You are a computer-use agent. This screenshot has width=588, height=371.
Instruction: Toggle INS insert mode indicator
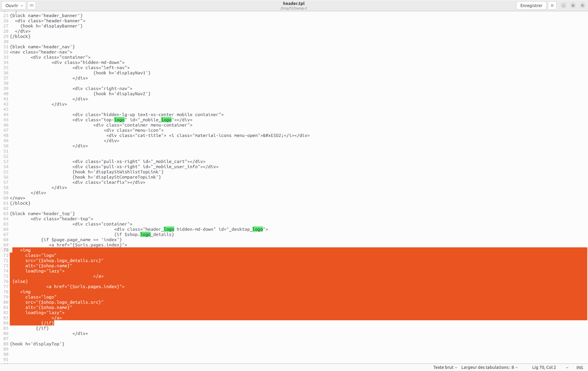pyautogui.click(x=579, y=367)
